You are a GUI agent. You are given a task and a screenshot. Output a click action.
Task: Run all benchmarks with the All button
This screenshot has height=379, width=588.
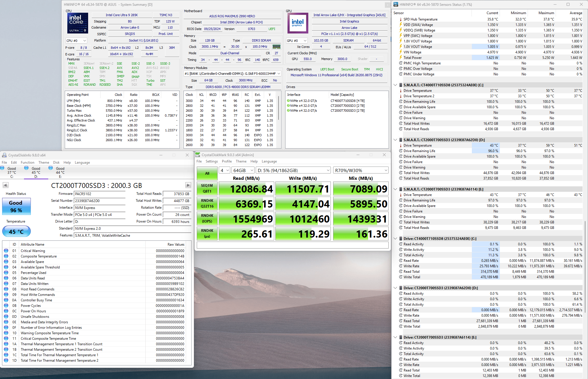[207, 173]
